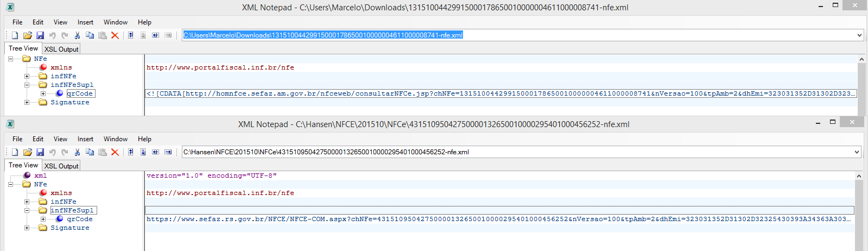This screenshot has width=868, height=251.
Task: Click XML Notepad app icon in top title bar
Action: coord(10,7)
